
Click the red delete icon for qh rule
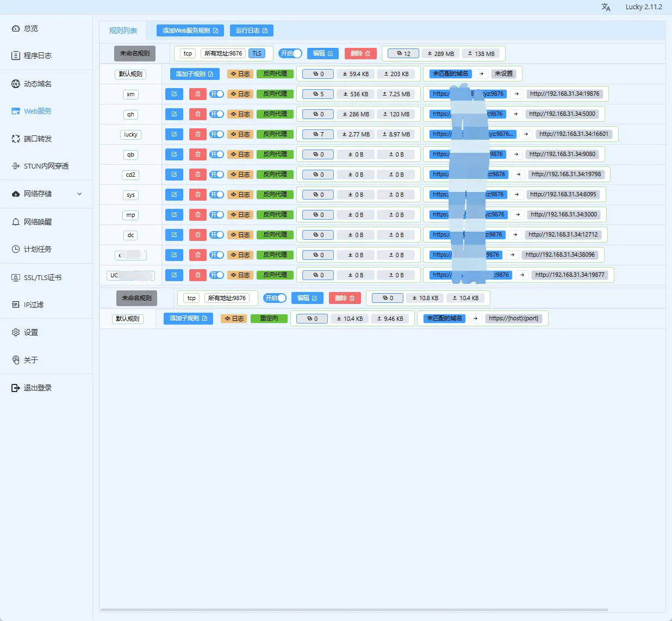coord(198,114)
